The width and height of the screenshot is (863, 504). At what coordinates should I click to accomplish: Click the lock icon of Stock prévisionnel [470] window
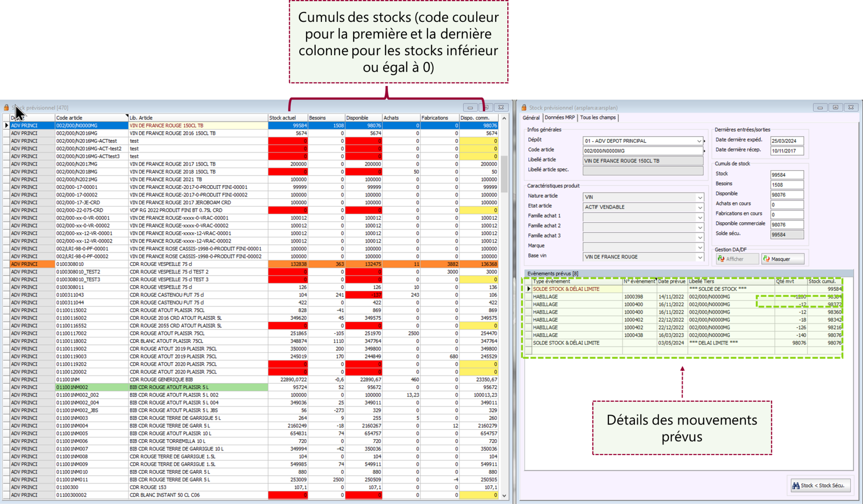[6, 108]
